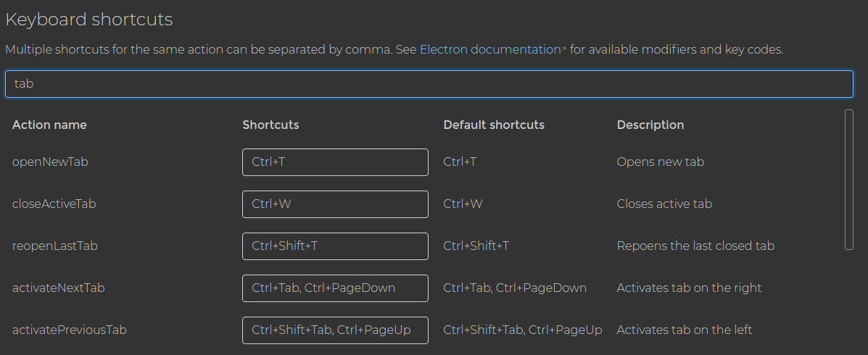Click the Description column header
Image resolution: width=868 pixels, height=355 pixels.
click(x=650, y=125)
